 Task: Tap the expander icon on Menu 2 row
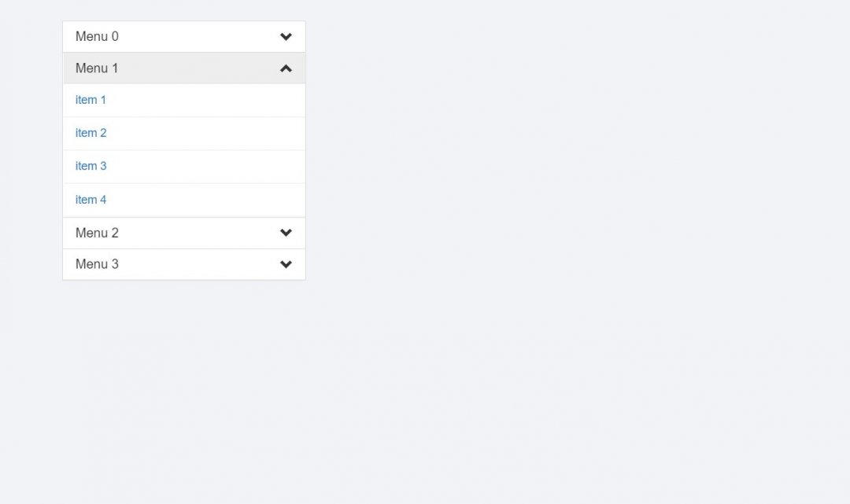[286, 233]
